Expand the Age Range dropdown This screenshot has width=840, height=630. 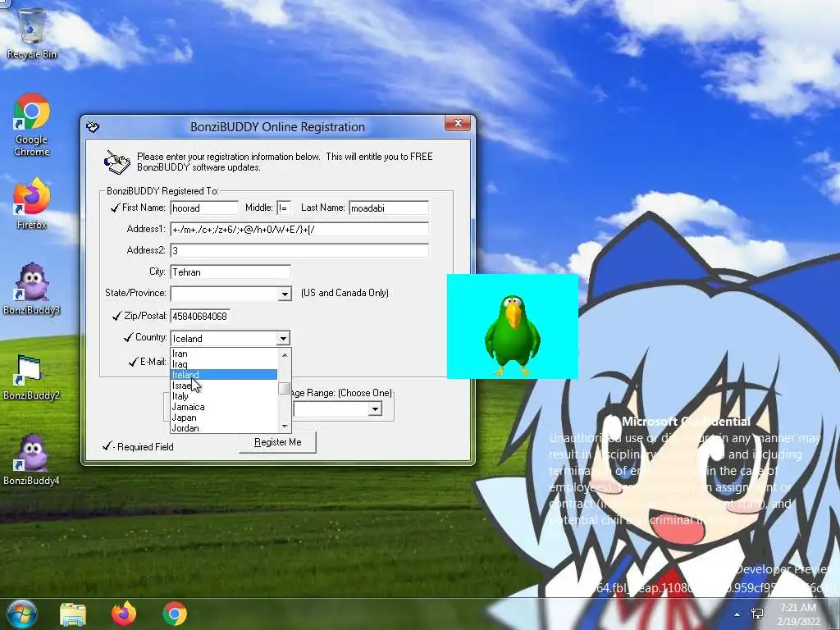click(375, 409)
